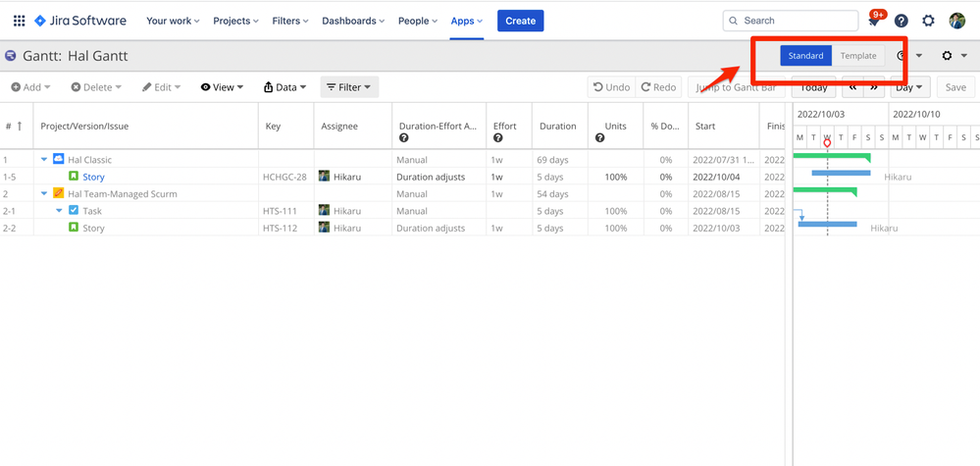Click the Task issue type icon HTS-111
This screenshot has width=980, height=466.
click(x=74, y=211)
